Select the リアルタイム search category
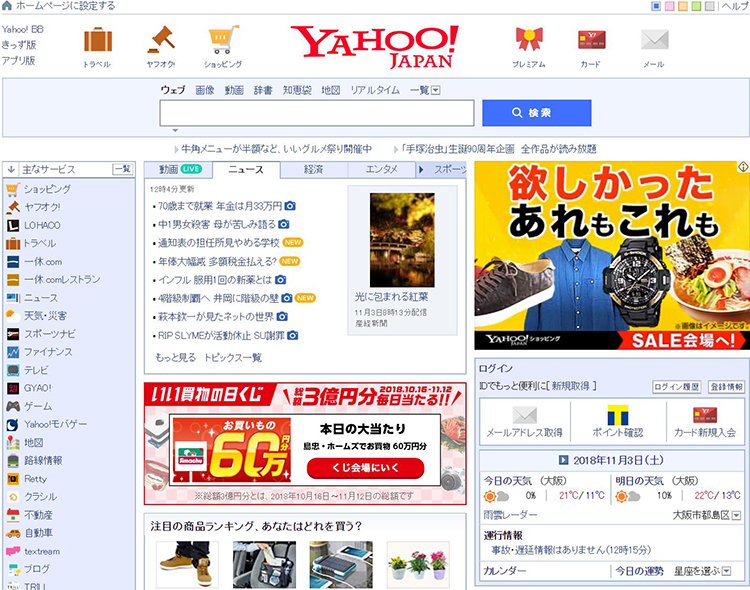 [x=375, y=90]
